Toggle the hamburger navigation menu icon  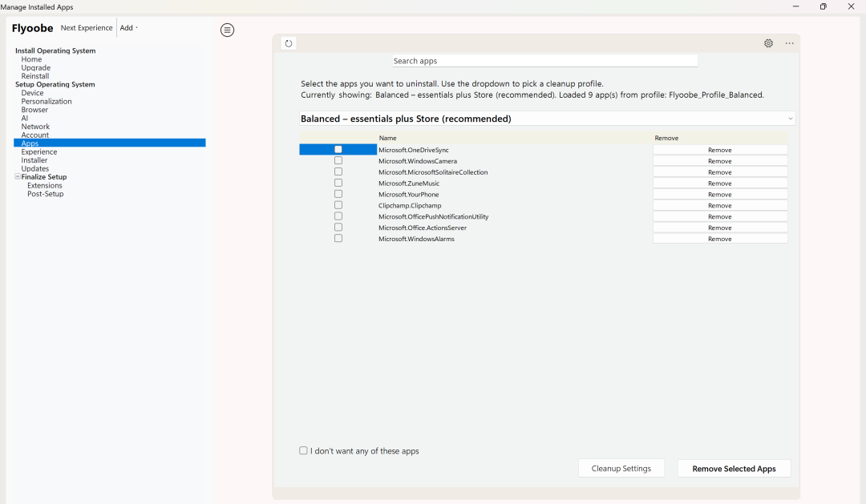pos(228,30)
